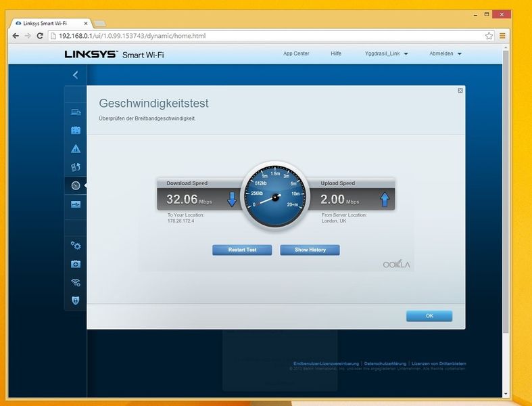The height and width of the screenshot is (406, 532).
Task: Click the Upload Speed label
Action: click(338, 183)
